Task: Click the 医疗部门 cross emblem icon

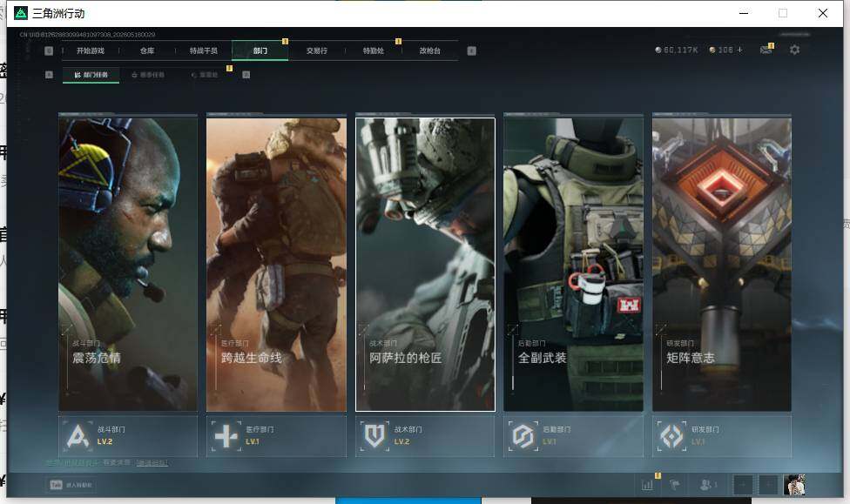Action: 226,436
